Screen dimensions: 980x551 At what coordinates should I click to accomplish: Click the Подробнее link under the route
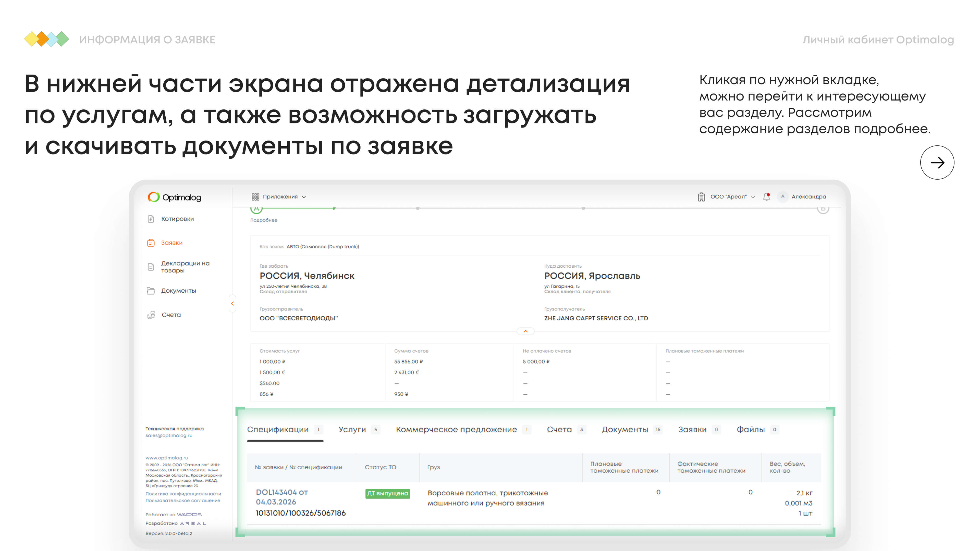[x=264, y=220]
